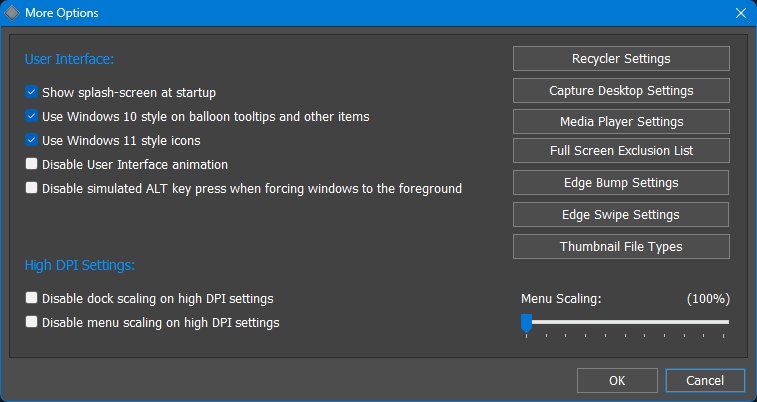Open Thumbnail File Types
757x402 pixels.
click(621, 247)
